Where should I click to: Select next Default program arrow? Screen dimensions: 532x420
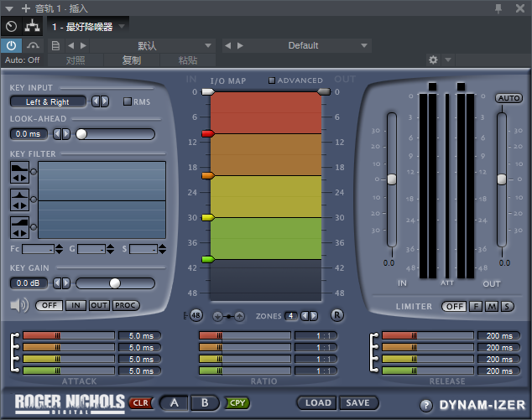coord(240,45)
